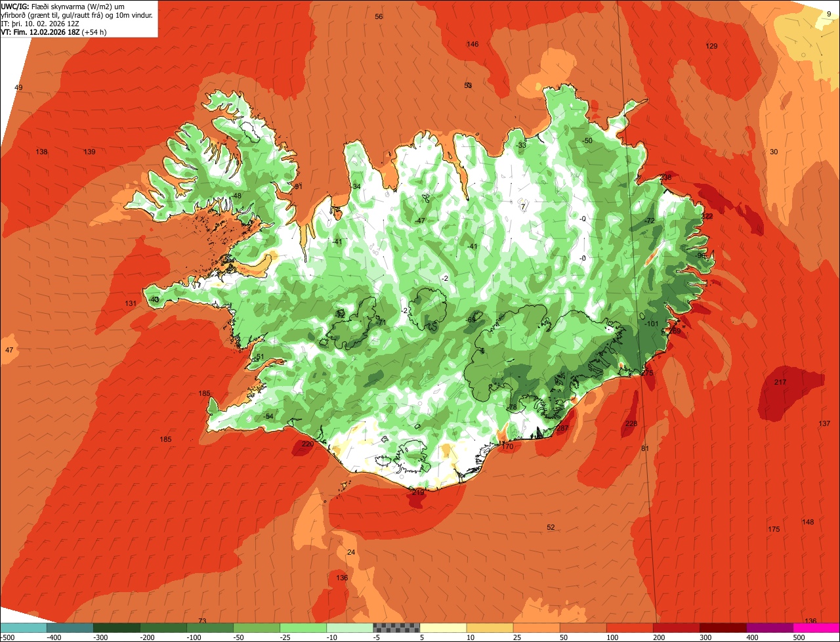Screen dimensions: 840x642
Task: Click the map value 139
Action: [x=89, y=152]
